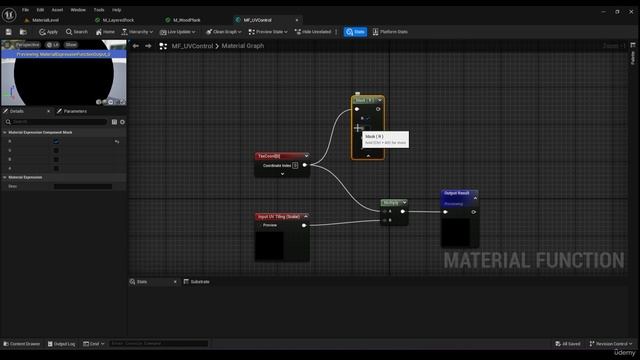Click the Details search field

point(56,122)
